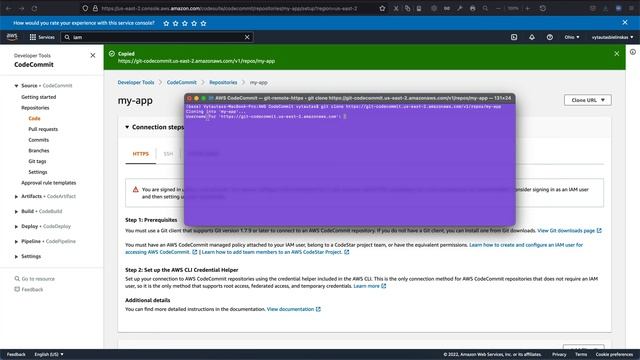Open Approval rule templates
Viewport: 640px width, 360px height.
point(49,183)
